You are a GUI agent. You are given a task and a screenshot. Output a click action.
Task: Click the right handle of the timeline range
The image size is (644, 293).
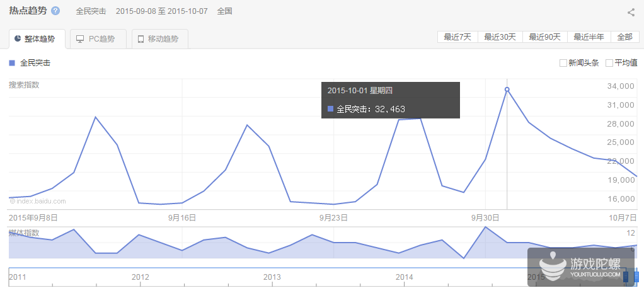tap(636, 276)
